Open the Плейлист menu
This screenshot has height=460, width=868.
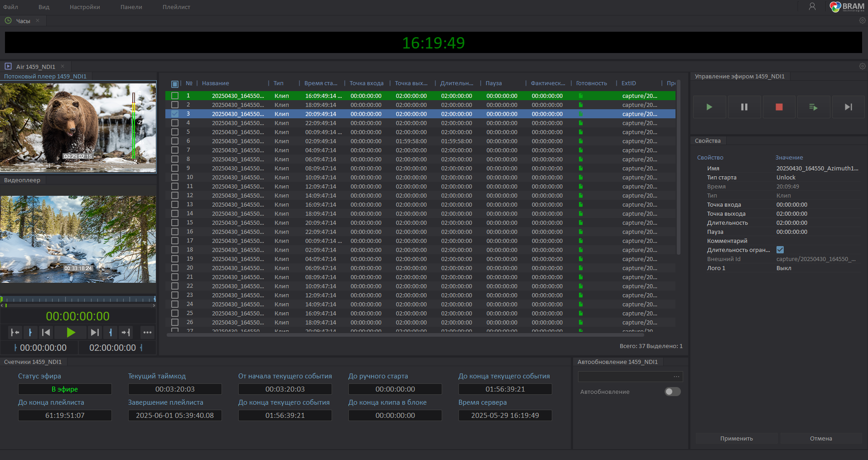[176, 7]
